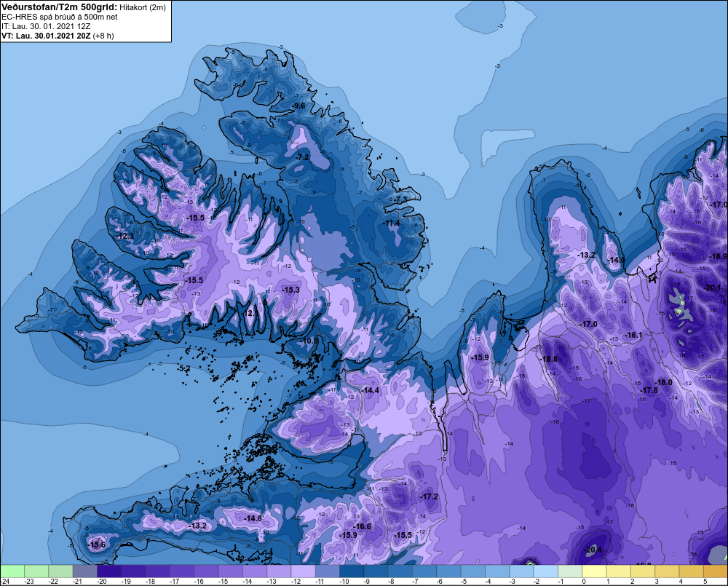Click the -20 dark purple legend swatch
This screenshot has height=586, width=728.
click(109, 571)
